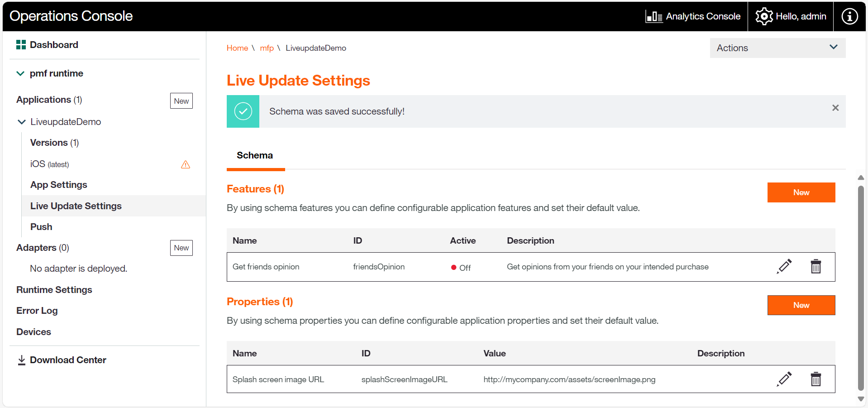Collapse the LiveupdateDemo application tree

21,122
